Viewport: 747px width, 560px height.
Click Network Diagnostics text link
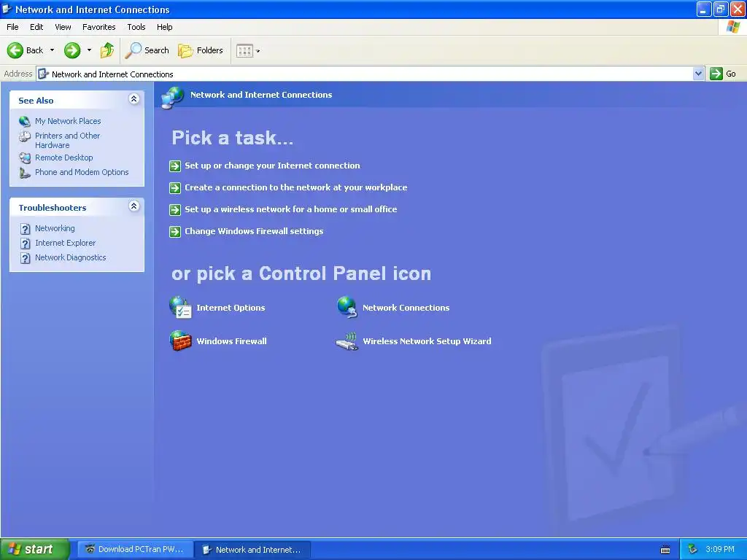point(71,257)
